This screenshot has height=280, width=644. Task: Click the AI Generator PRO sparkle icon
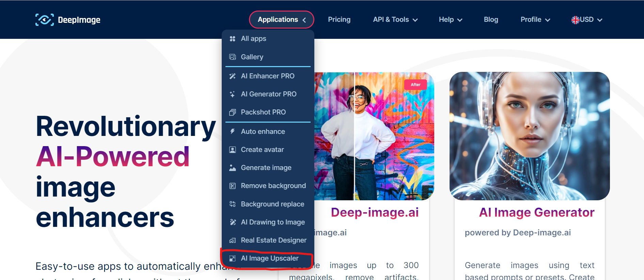click(233, 94)
